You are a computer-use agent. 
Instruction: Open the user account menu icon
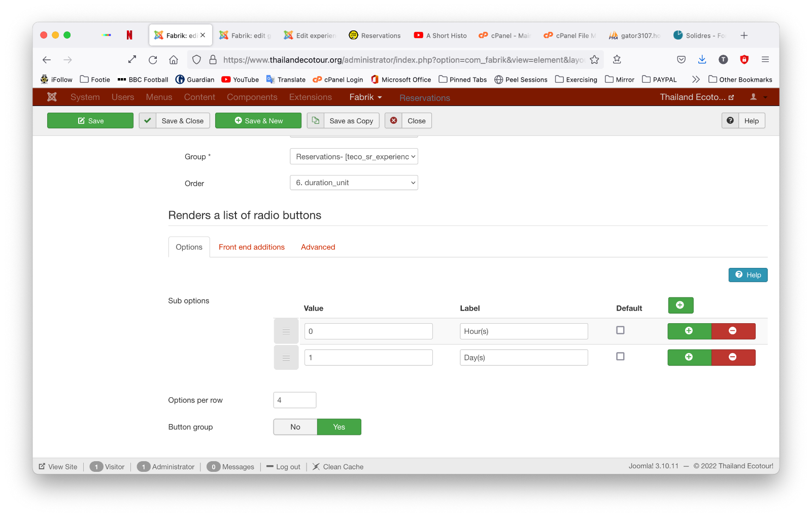758,97
